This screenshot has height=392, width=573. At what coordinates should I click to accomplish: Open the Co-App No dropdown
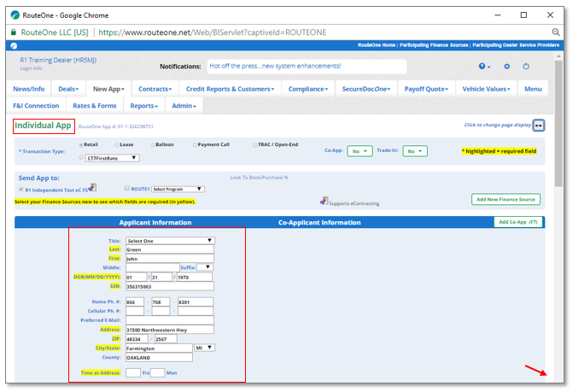click(360, 151)
